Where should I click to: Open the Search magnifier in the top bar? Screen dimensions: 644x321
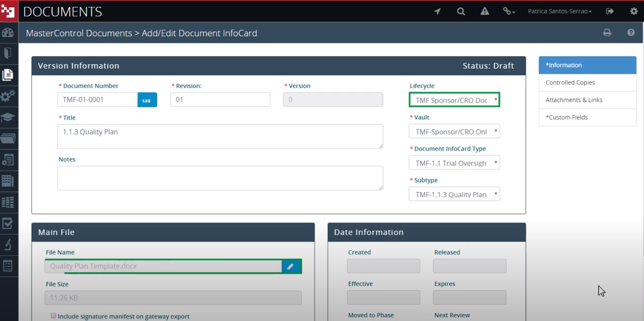(x=460, y=11)
